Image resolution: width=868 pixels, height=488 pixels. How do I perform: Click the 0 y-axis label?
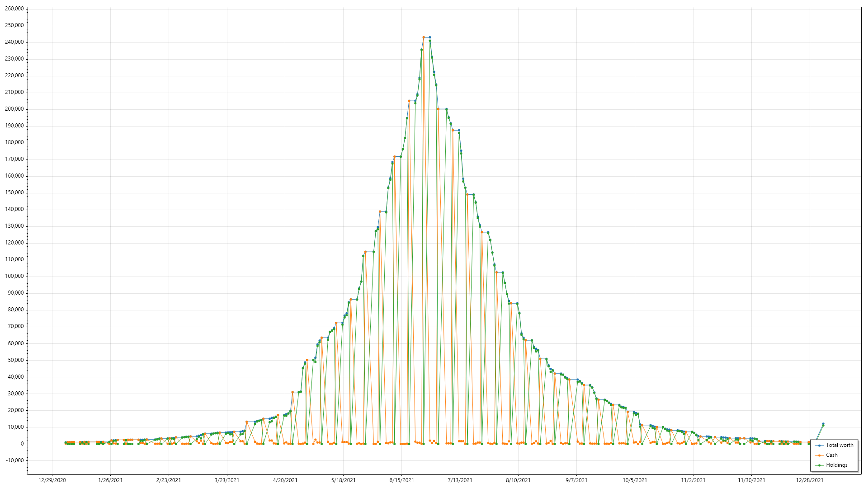(22, 444)
